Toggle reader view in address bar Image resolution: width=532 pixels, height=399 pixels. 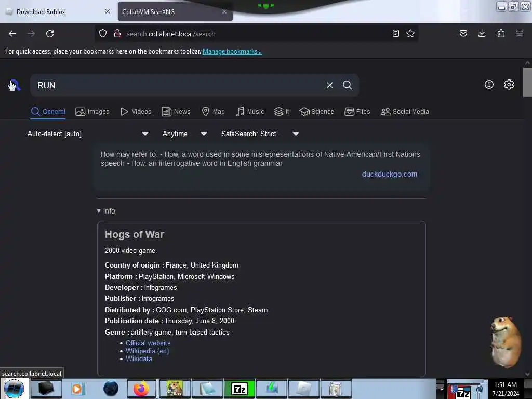[x=395, y=34]
